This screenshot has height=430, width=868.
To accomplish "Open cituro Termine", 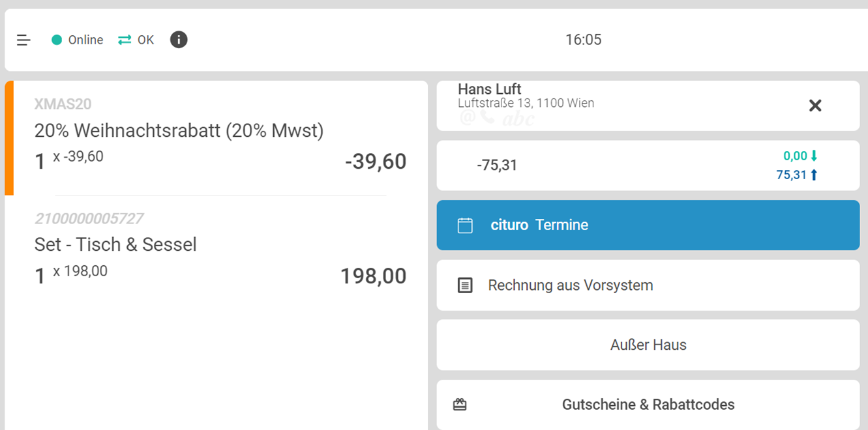I will (539, 225).
